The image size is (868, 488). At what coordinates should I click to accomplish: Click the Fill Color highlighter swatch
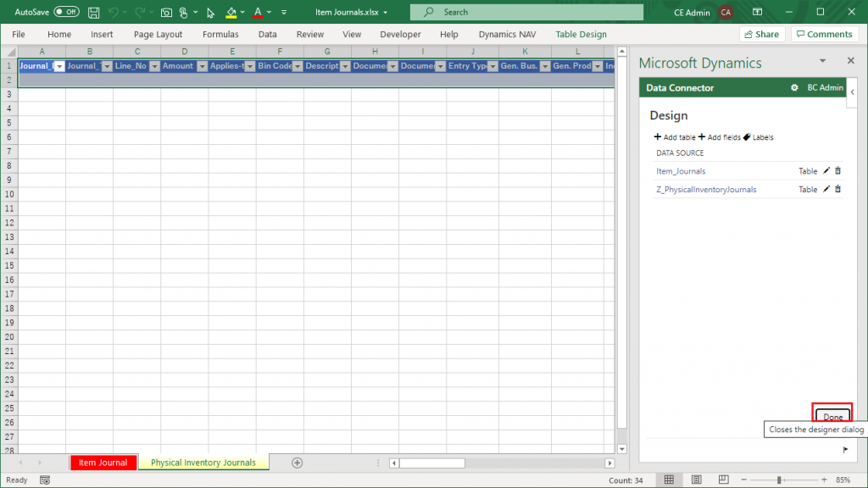pyautogui.click(x=231, y=12)
